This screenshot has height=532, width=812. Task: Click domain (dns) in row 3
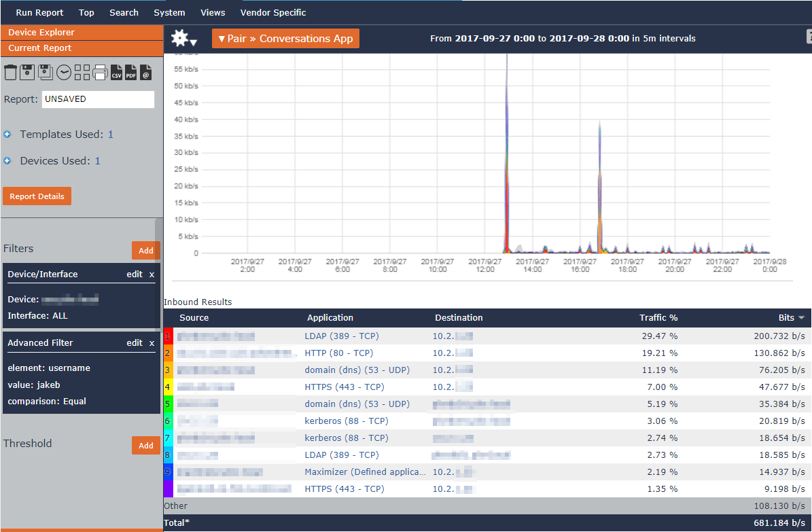357,370
